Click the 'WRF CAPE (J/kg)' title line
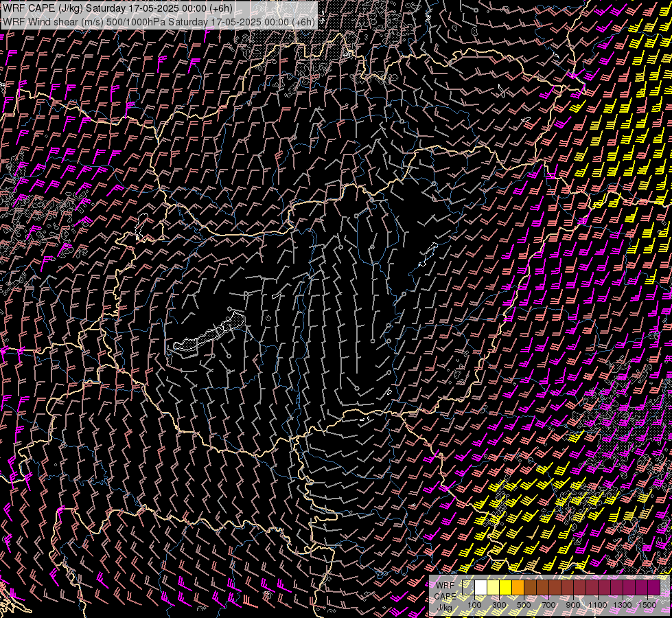Image resolution: width=672 pixels, height=618 pixels. pyautogui.click(x=117, y=8)
